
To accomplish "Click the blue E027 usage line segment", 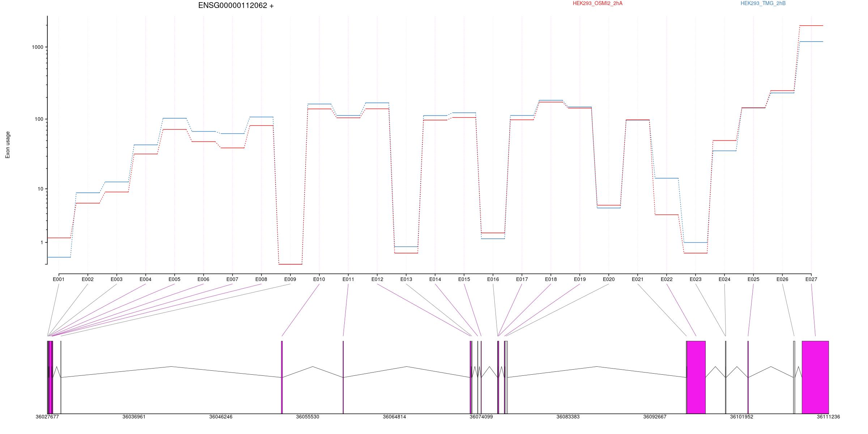I will coord(811,42).
